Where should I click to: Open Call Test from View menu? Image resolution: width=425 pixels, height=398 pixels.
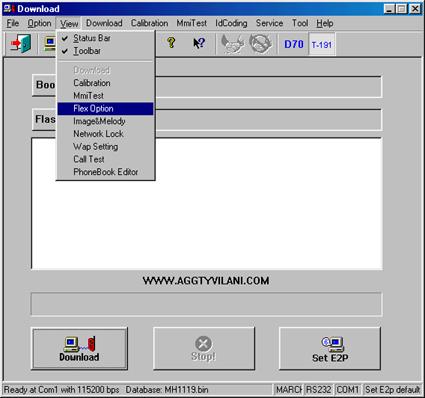click(105, 159)
